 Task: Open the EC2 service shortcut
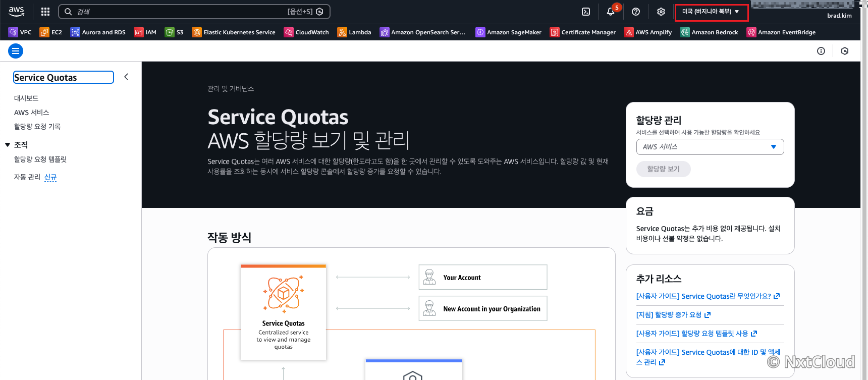[51, 32]
